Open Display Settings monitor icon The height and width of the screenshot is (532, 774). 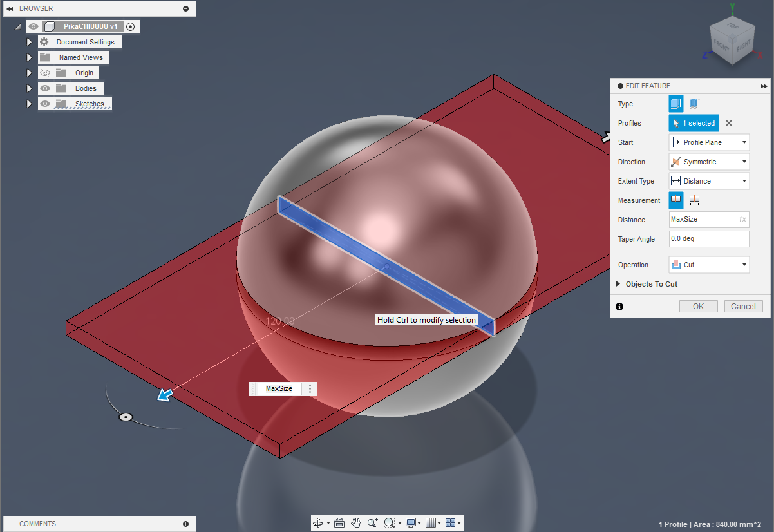[411, 523]
